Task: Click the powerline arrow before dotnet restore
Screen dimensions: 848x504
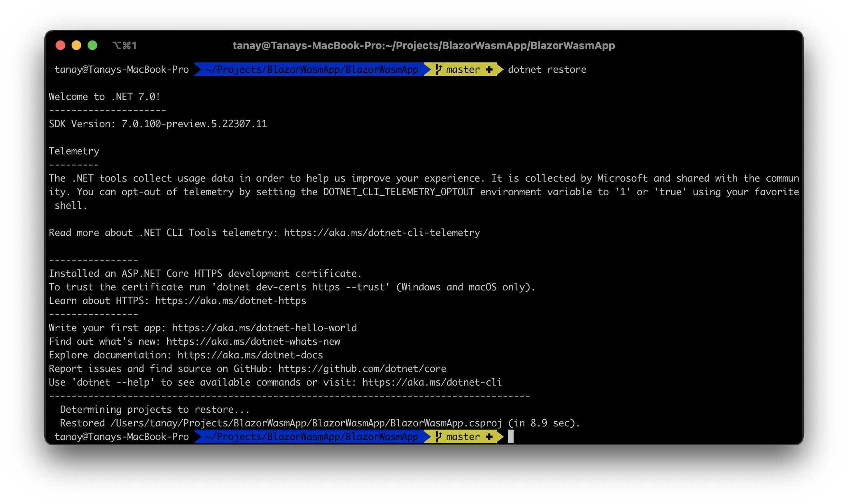Action: (x=499, y=69)
